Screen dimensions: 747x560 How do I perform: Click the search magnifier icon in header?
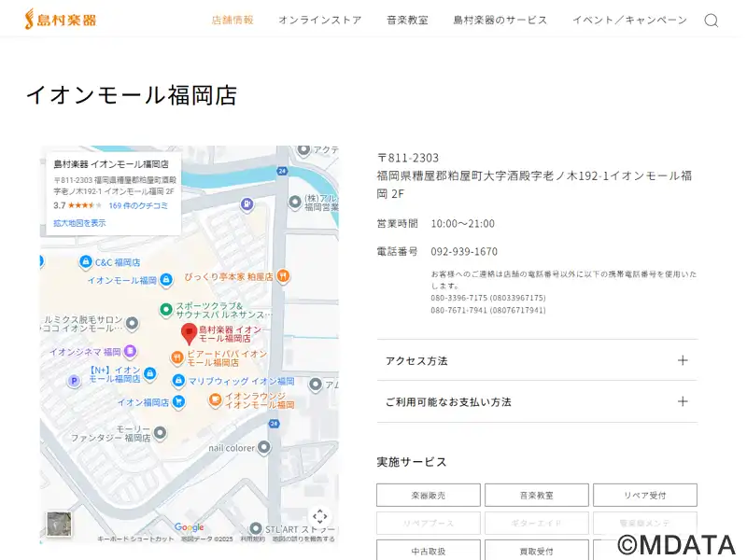[x=711, y=21]
